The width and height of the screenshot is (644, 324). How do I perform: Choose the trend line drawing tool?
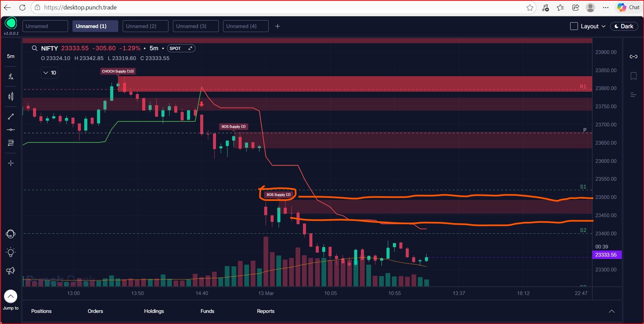[11, 116]
